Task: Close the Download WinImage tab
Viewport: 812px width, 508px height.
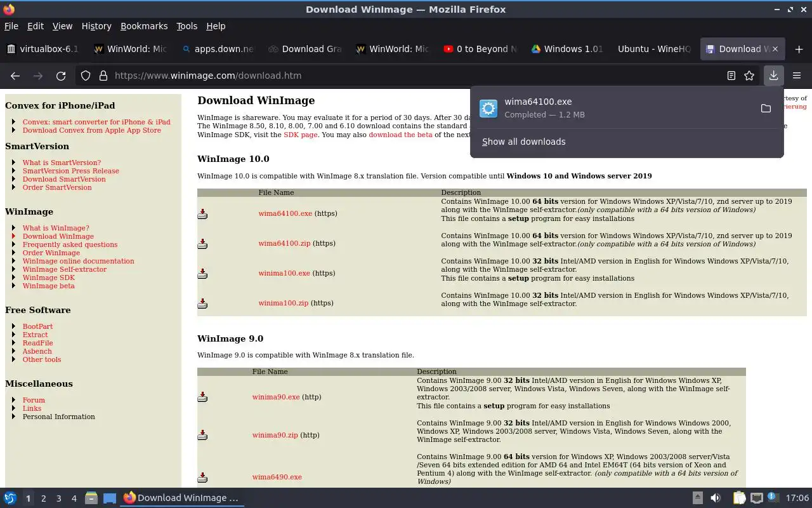Action: point(775,49)
